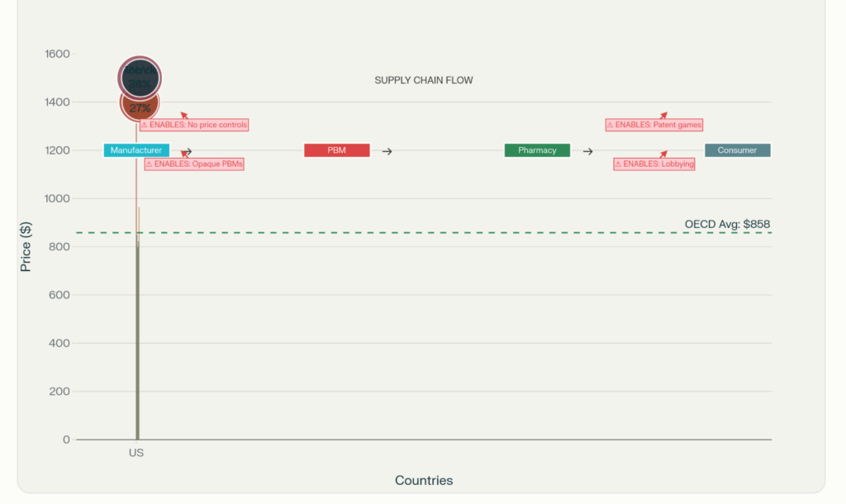Click the 'ENABLES: Opaque PBMs' warning
Image resolution: width=846 pixels, height=504 pixels.
click(x=194, y=164)
